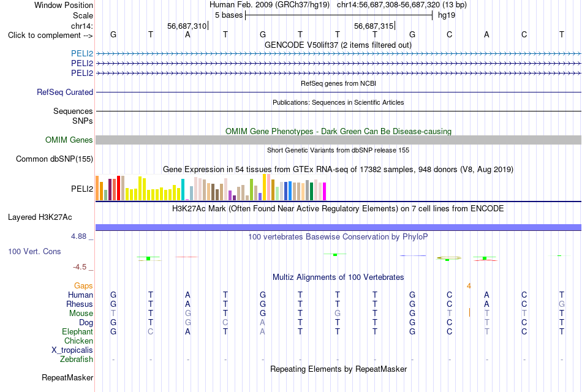Select the OMIM Genes track label

click(69, 140)
